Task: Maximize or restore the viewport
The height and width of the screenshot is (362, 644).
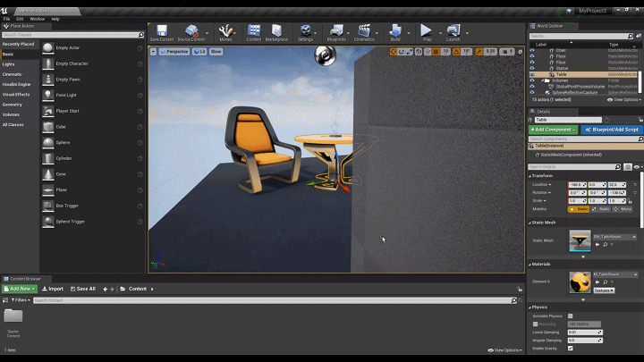Action: pyautogui.click(x=520, y=52)
